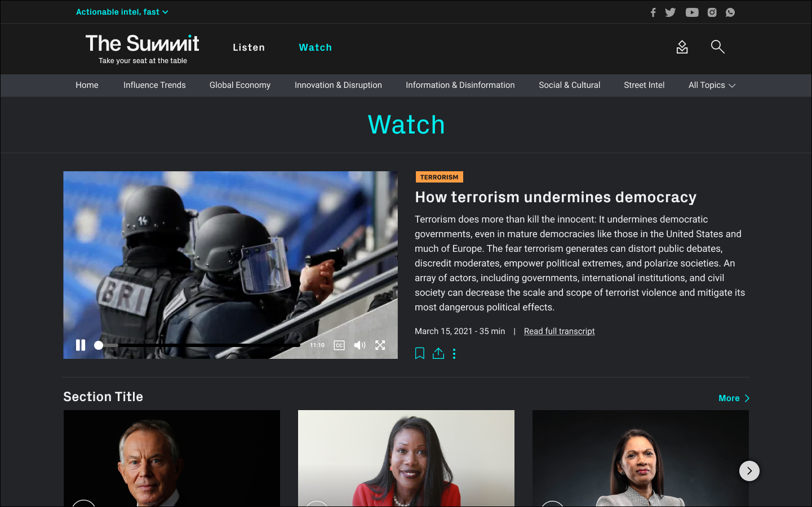Viewport: 812px width, 507px height.
Task: Open Home in navigation bar
Action: [87, 85]
